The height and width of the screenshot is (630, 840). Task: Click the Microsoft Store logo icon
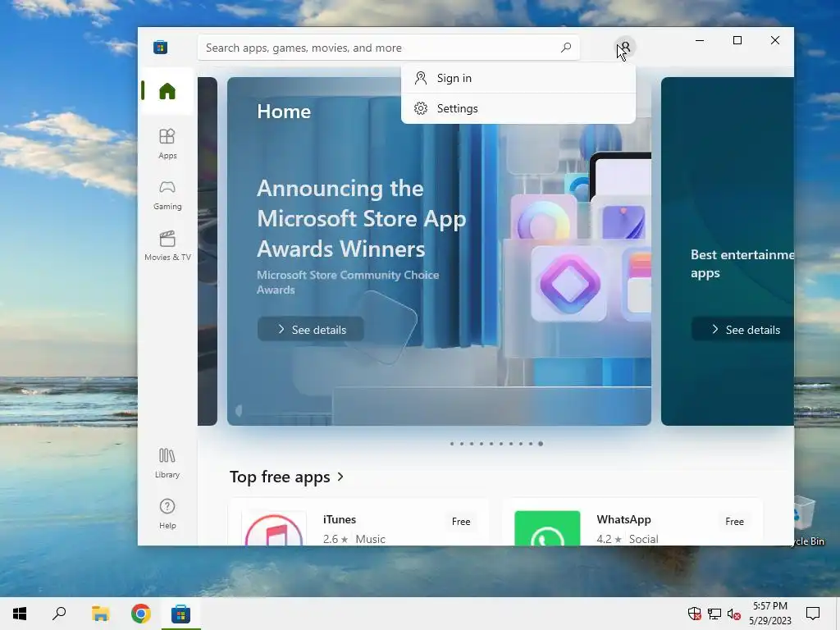click(x=160, y=47)
